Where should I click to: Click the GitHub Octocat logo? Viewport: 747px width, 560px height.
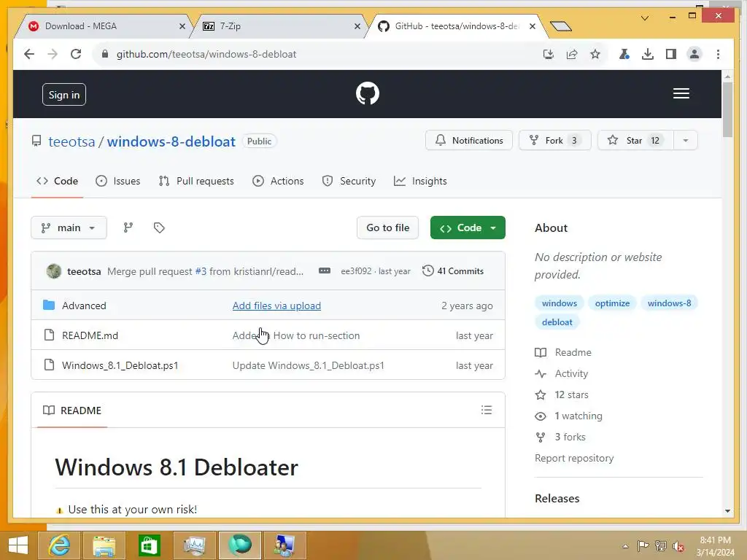(x=368, y=93)
